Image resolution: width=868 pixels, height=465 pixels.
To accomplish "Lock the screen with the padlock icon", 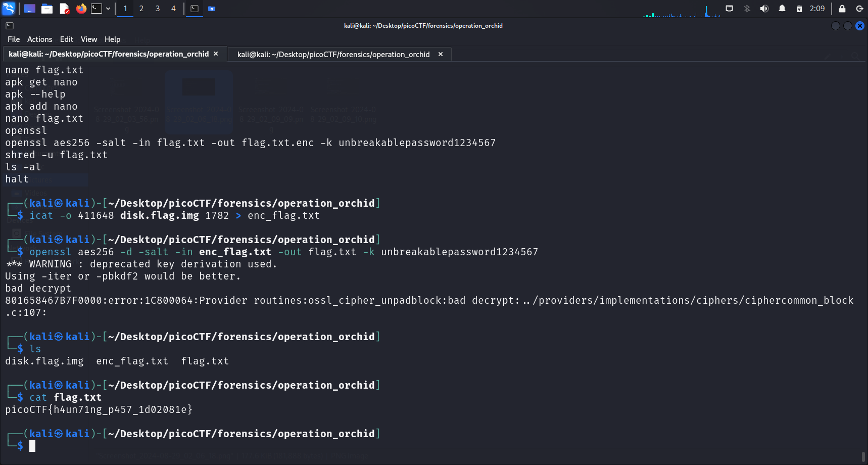I will coord(842,9).
